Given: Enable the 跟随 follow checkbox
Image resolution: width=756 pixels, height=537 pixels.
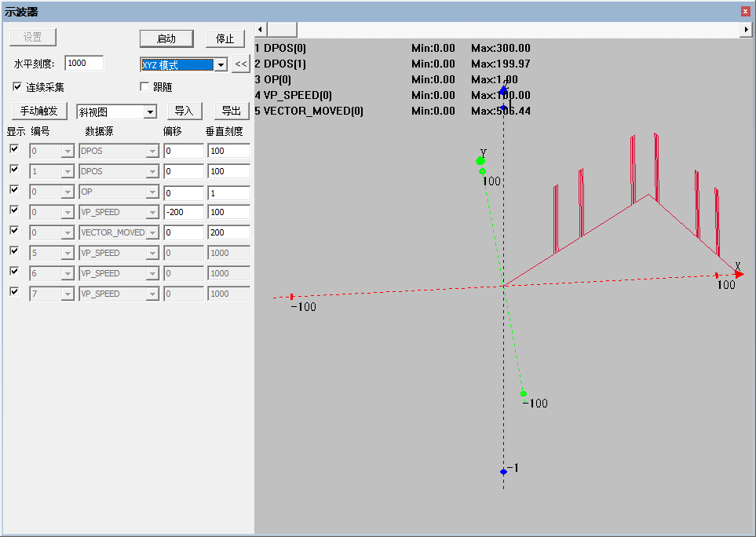Looking at the screenshot, I should (144, 86).
